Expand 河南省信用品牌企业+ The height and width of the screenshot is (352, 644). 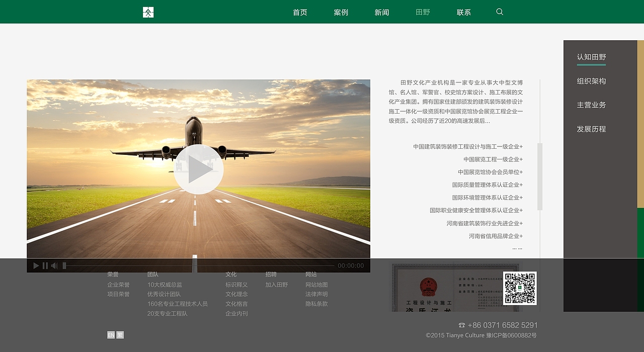click(496, 236)
